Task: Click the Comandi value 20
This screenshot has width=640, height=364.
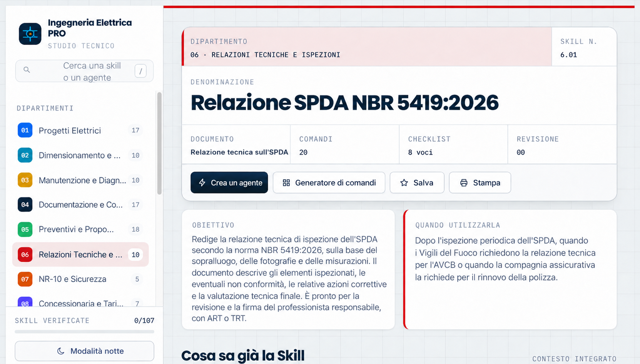Action: [303, 152]
